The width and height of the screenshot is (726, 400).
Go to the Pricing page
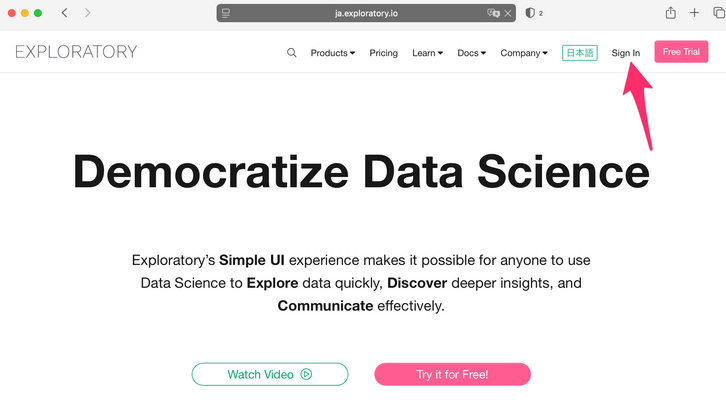pyautogui.click(x=383, y=53)
